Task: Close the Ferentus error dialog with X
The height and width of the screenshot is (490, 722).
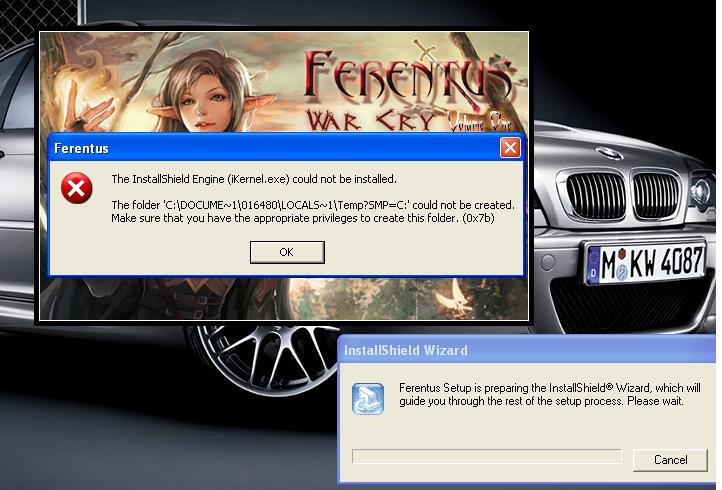Action: click(510, 148)
